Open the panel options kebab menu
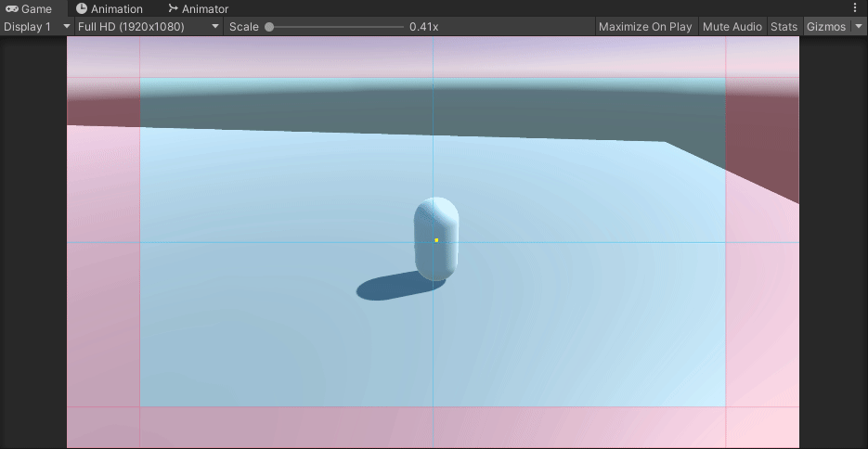Screen dimensions: 868x449 (855, 7)
